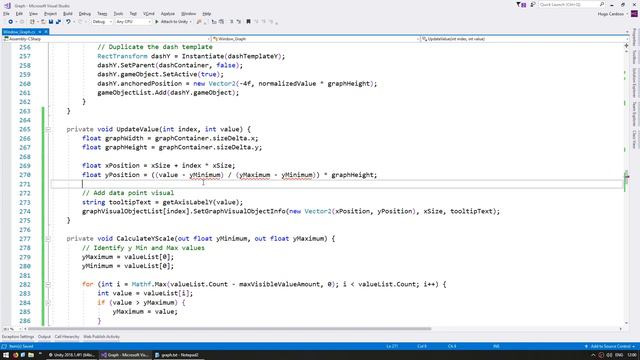Open the Team menu
The height and width of the screenshot is (360, 640).
point(102,14)
